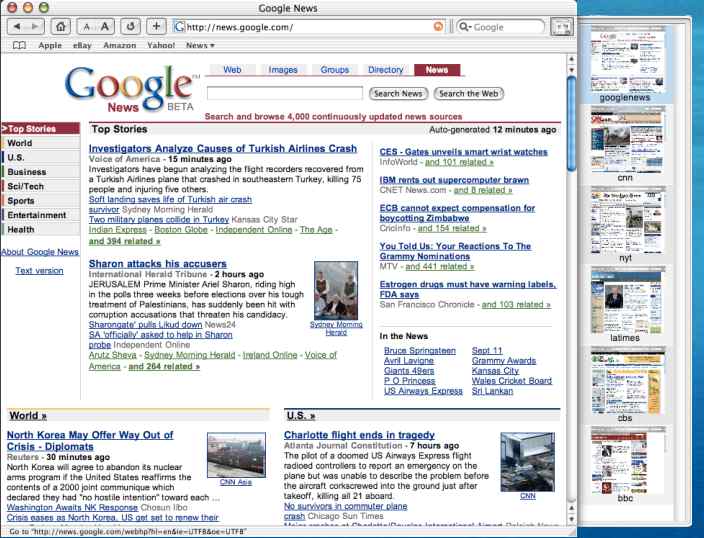Select World section in the sidebar
The height and width of the screenshot is (538, 704).
coord(40,143)
